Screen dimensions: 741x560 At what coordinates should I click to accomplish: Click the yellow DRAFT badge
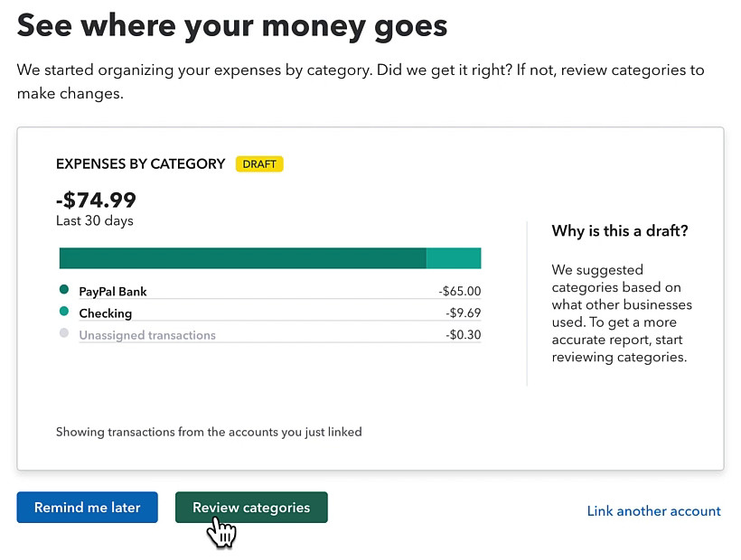(259, 163)
